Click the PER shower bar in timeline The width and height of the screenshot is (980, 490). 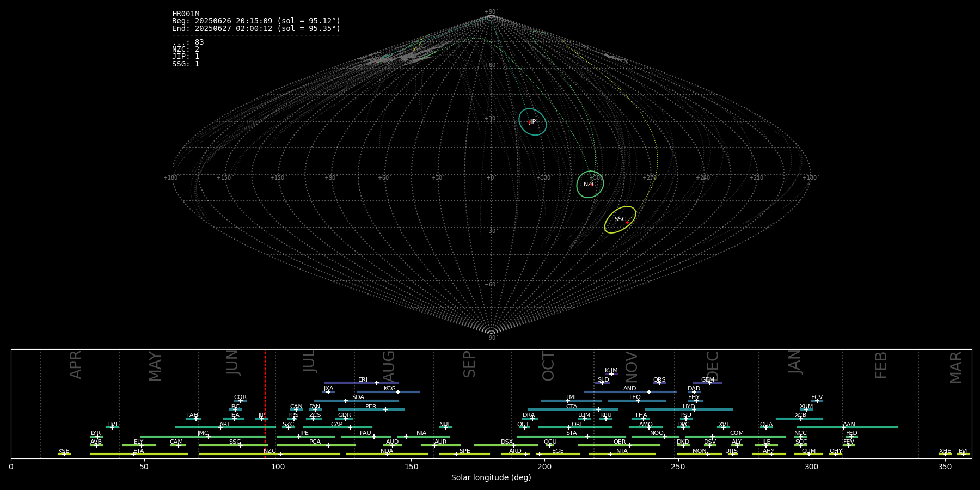click(371, 409)
